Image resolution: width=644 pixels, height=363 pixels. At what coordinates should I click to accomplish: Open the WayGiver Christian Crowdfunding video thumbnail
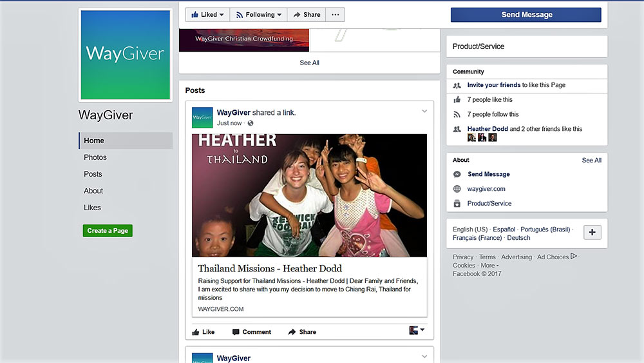tap(244, 40)
